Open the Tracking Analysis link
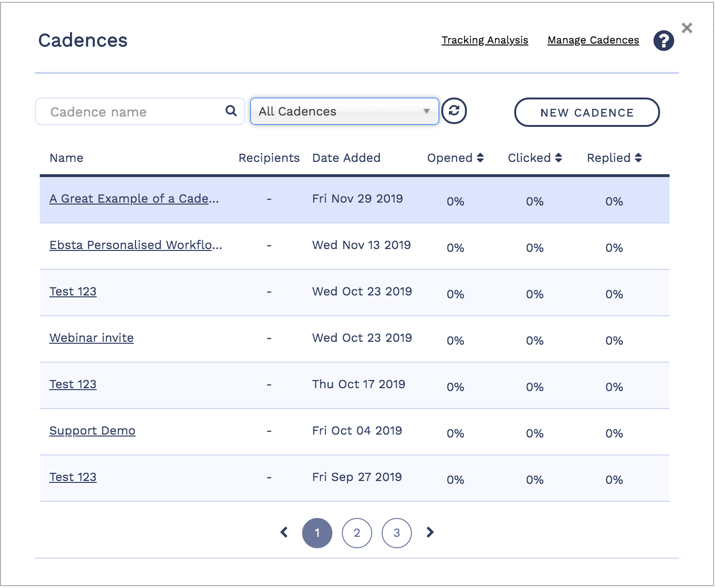 point(484,40)
